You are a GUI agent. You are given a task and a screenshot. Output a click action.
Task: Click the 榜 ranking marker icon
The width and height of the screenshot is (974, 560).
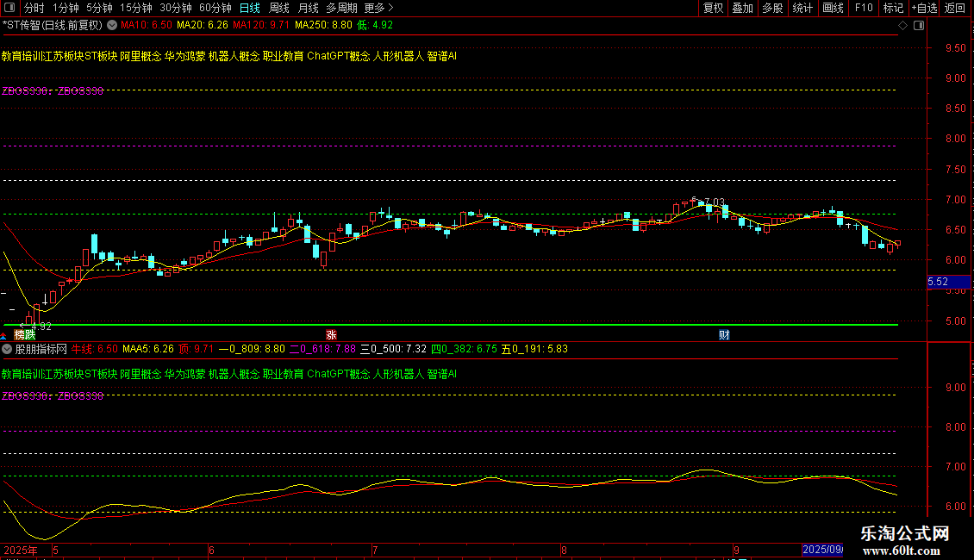point(20,335)
